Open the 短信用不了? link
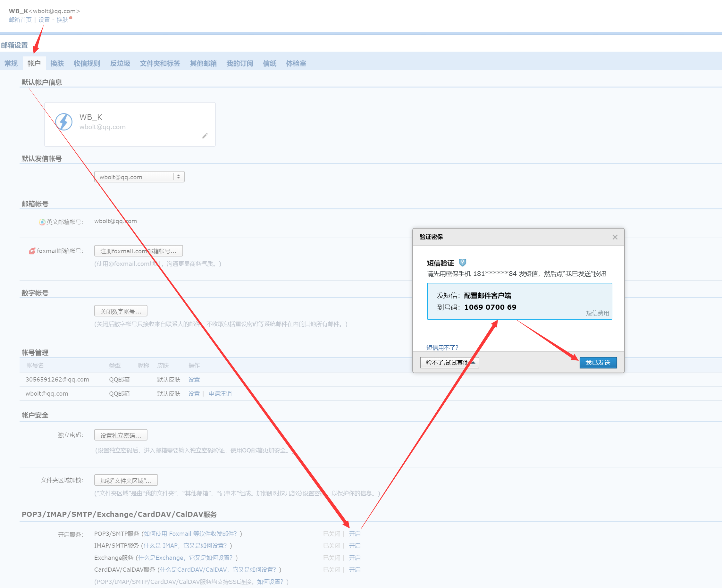722x588 pixels. click(x=442, y=348)
